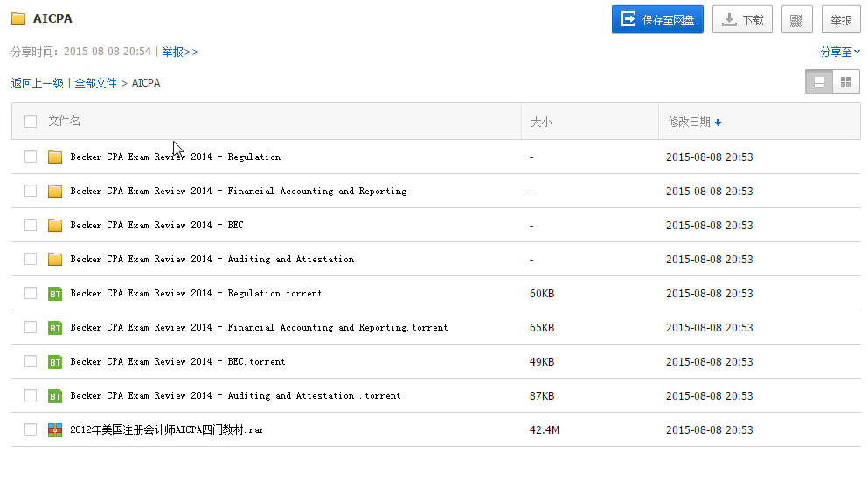Click the 保存至网盘 button
Screen dimensions: 868x481
(x=657, y=20)
